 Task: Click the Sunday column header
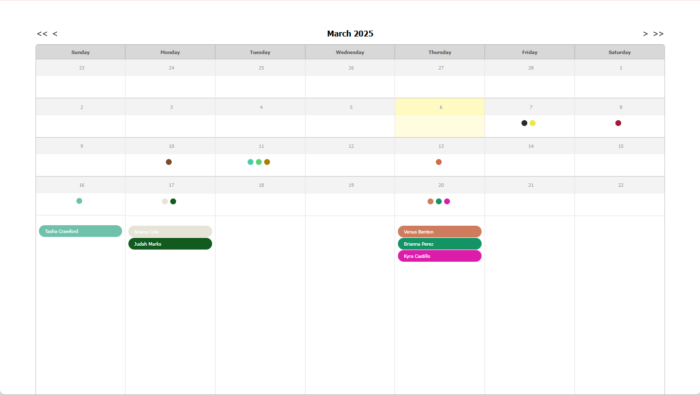click(80, 52)
